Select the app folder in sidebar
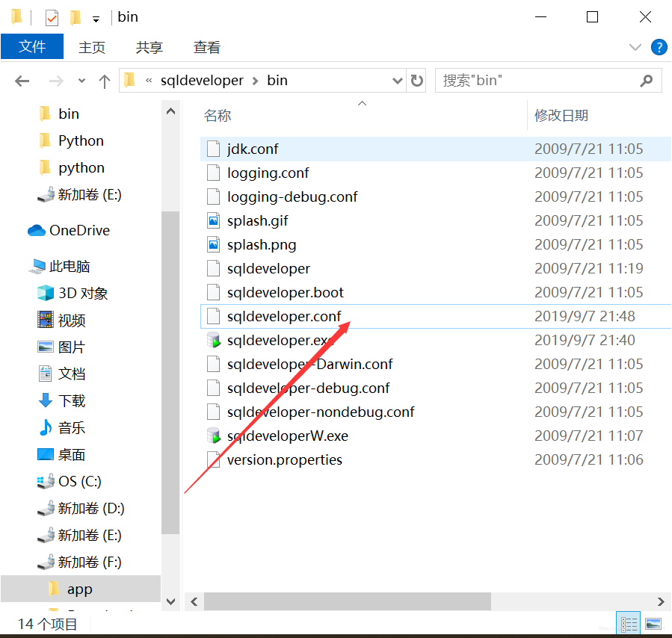Image resolution: width=672 pixels, height=638 pixels. pos(80,589)
